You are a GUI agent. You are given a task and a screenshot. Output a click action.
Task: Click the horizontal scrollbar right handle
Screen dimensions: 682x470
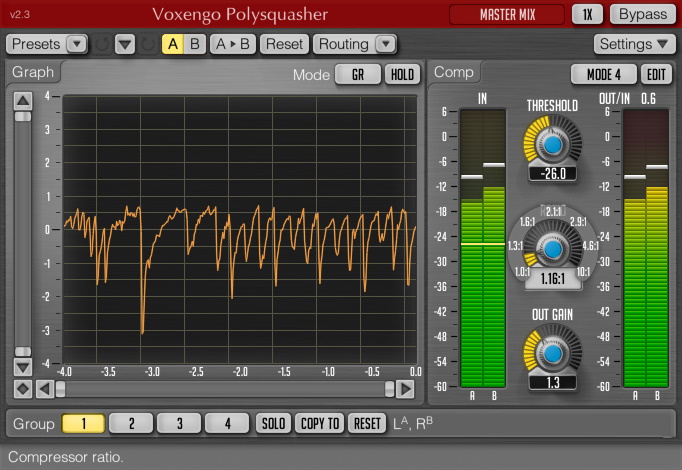point(389,389)
